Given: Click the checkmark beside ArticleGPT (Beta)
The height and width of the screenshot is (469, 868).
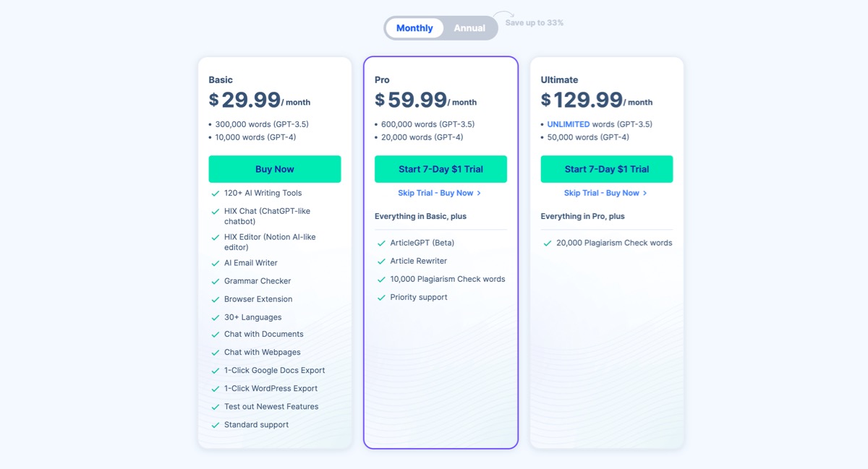Looking at the screenshot, I should [381, 242].
